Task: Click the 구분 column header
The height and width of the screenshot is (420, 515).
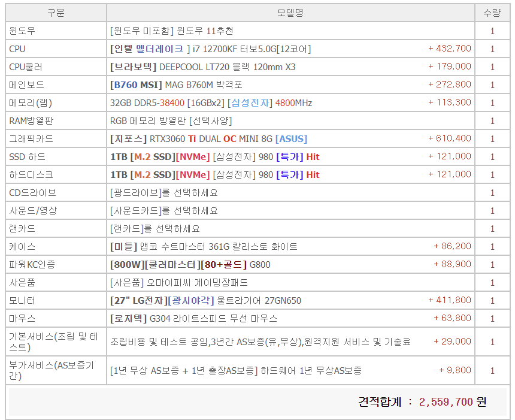Action: (56, 13)
